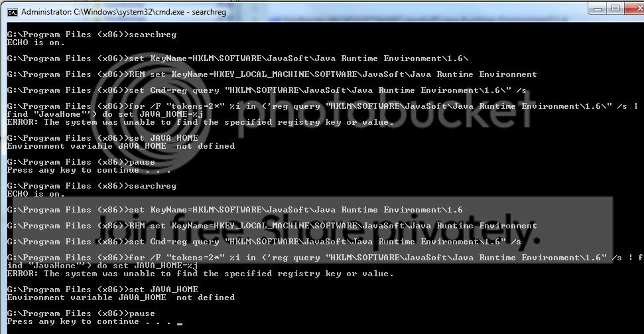Click the second 'ERROR: The system was unable to find' line
The width and height of the screenshot is (644, 334).
200,274
